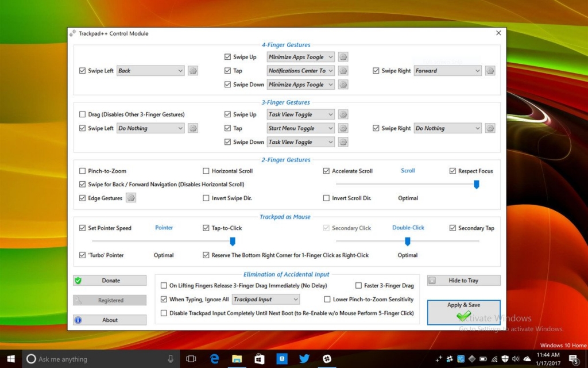Open Task View from the taskbar
Screen dimensions: 588x368
click(x=191, y=359)
